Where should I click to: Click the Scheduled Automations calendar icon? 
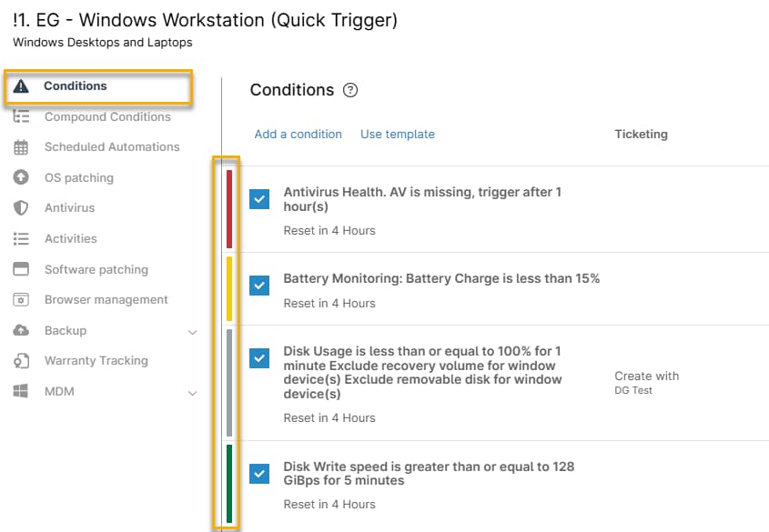pos(21,147)
